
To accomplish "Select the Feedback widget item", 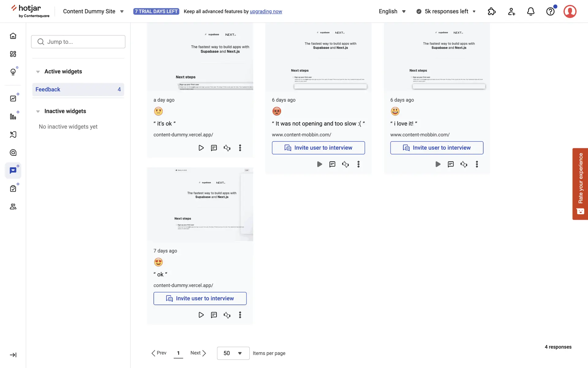I will [78, 90].
